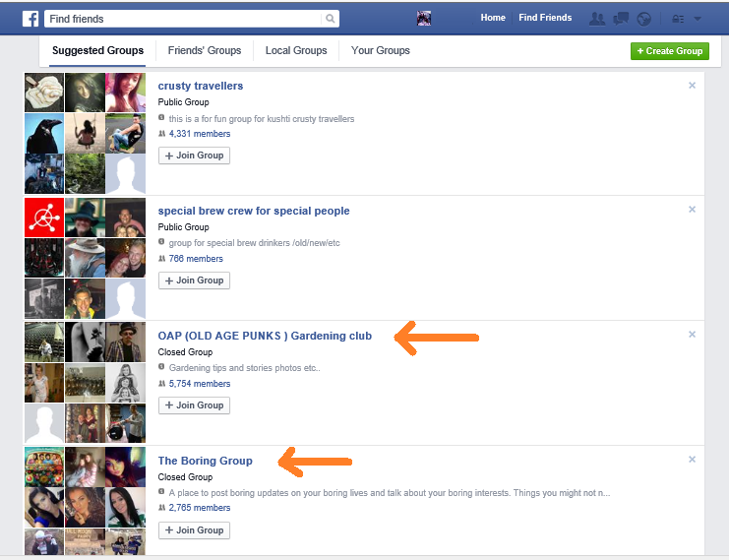Image resolution: width=729 pixels, height=560 pixels.
Task: Switch to the Your Groups tab
Action: tap(381, 51)
